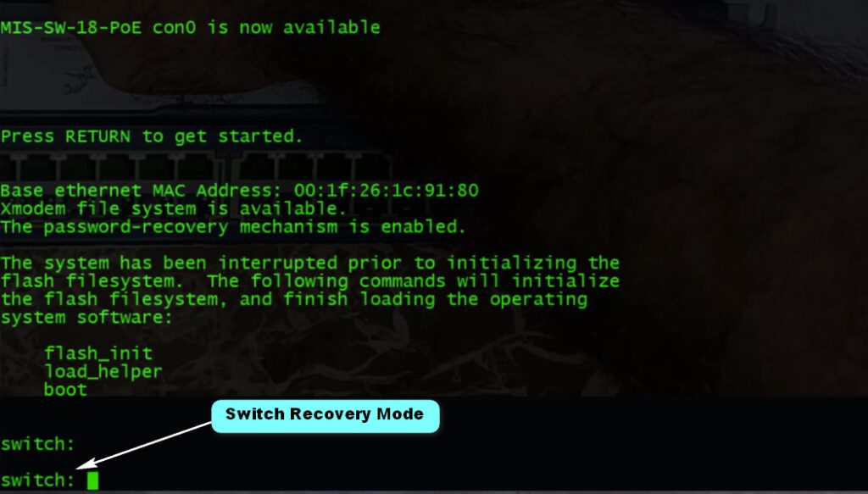
Task: Click the white arrow tip near prompt
Action: tap(79, 466)
